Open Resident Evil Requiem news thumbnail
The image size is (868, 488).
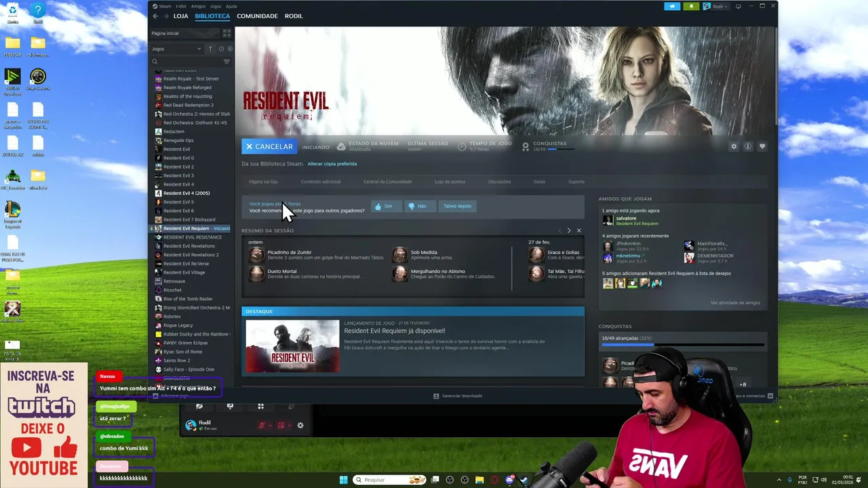pyautogui.click(x=292, y=346)
